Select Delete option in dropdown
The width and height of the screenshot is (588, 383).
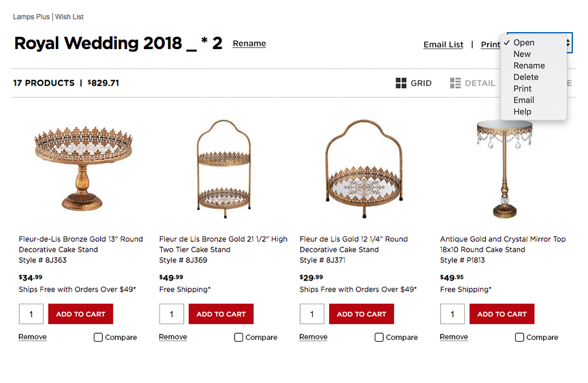[526, 77]
